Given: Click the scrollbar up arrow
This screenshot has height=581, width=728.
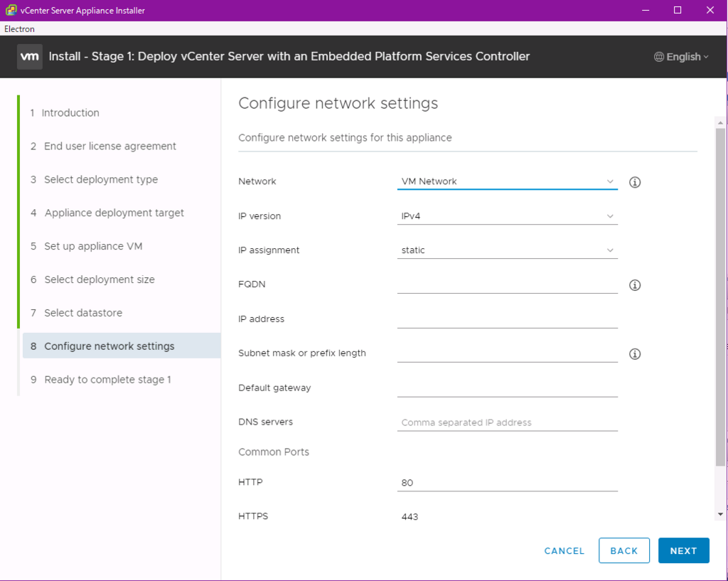Looking at the screenshot, I should [x=720, y=123].
